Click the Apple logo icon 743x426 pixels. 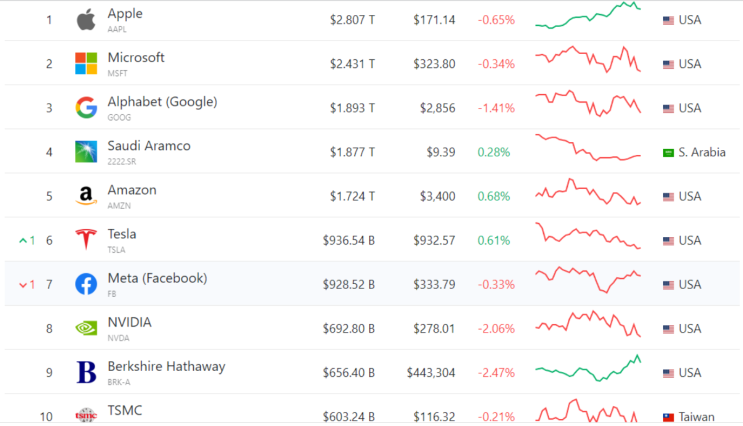[86, 20]
